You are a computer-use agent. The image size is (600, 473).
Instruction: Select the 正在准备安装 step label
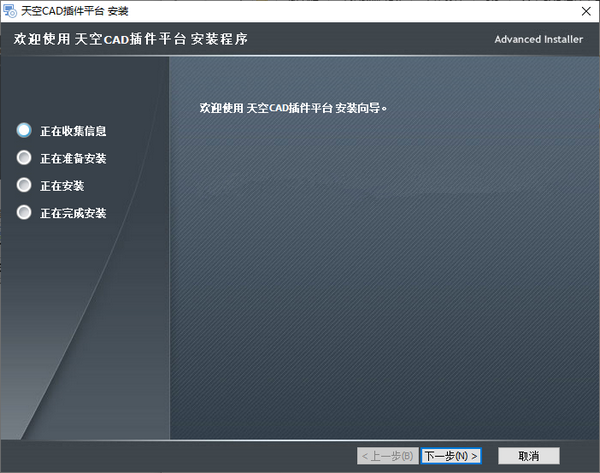click(73, 158)
